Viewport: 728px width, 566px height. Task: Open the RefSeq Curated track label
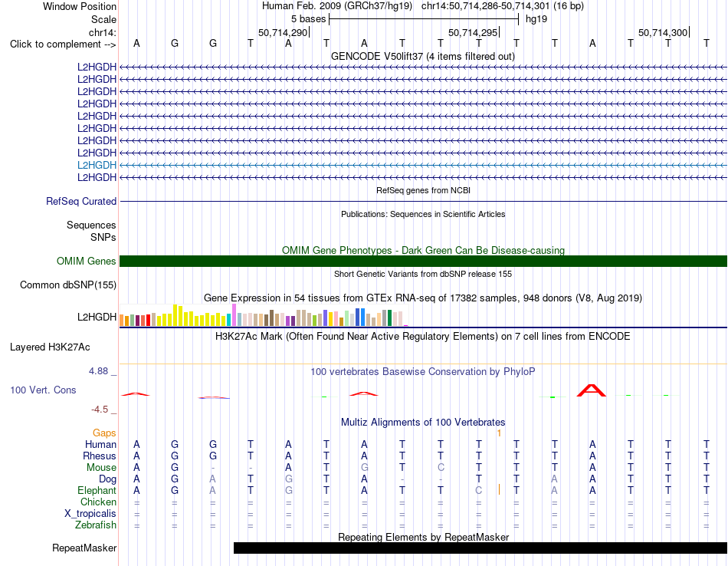pyautogui.click(x=80, y=201)
